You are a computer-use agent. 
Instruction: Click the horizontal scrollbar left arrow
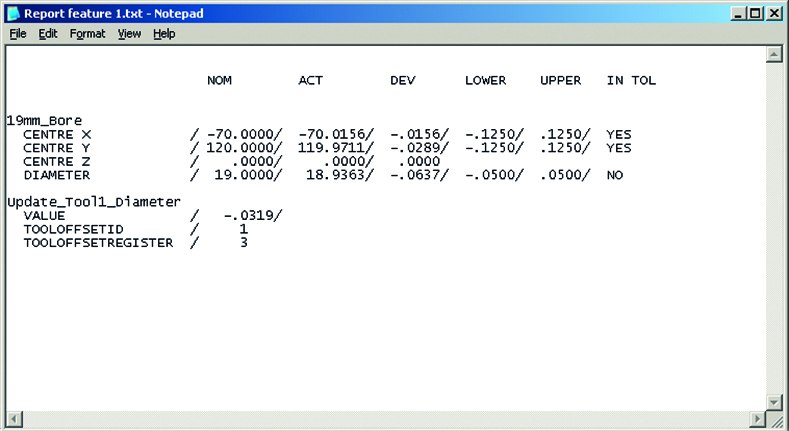pyautogui.click(x=13, y=418)
